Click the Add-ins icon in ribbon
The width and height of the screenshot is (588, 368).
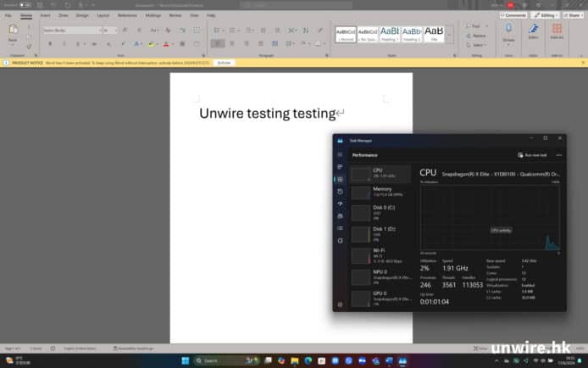coord(557,32)
